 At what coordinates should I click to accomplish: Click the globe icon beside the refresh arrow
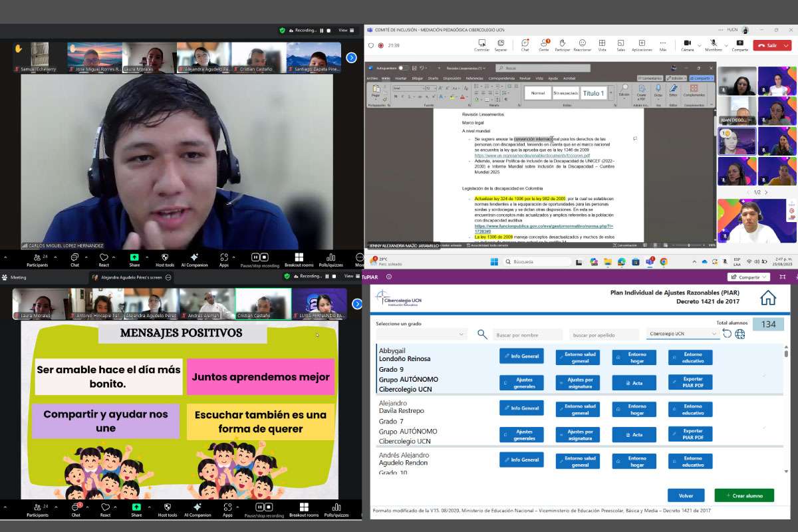739,334
